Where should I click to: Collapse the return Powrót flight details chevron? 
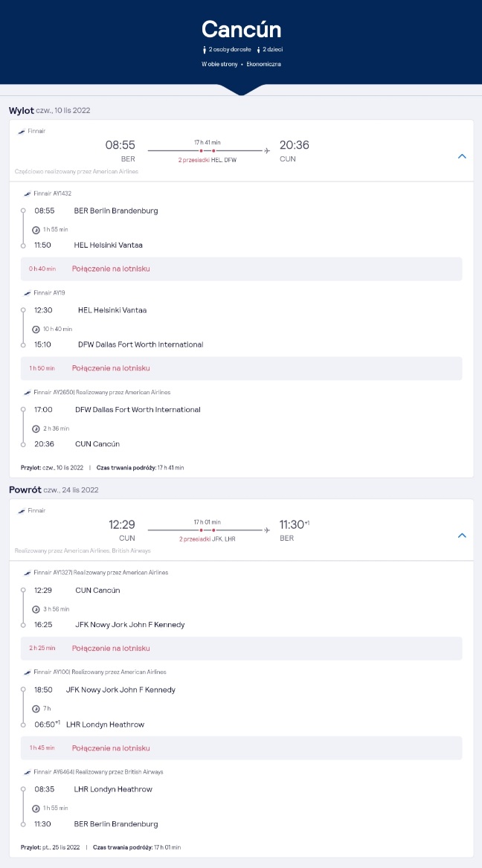click(462, 536)
